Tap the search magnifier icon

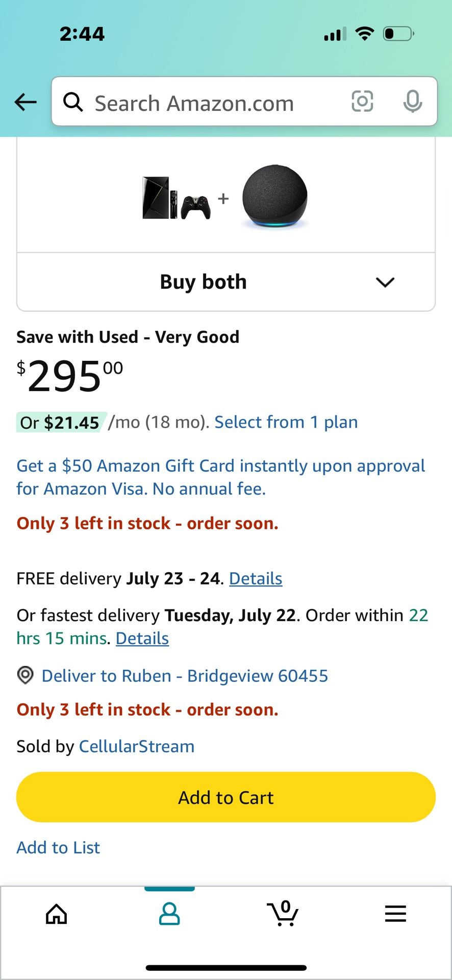coord(73,102)
